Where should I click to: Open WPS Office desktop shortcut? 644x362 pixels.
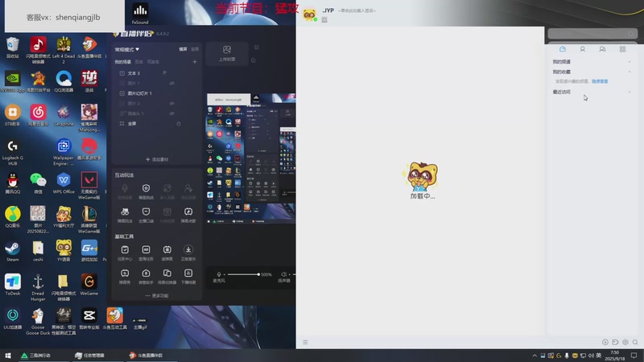tap(64, 183)
